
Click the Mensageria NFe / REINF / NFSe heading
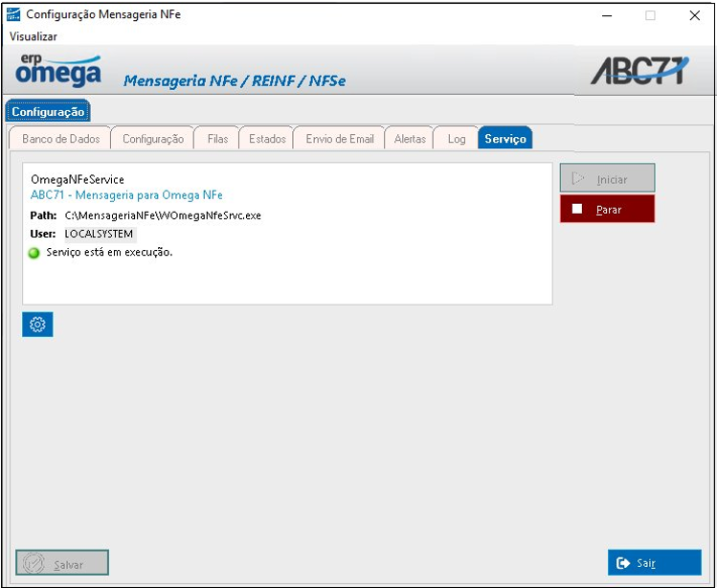235,81
